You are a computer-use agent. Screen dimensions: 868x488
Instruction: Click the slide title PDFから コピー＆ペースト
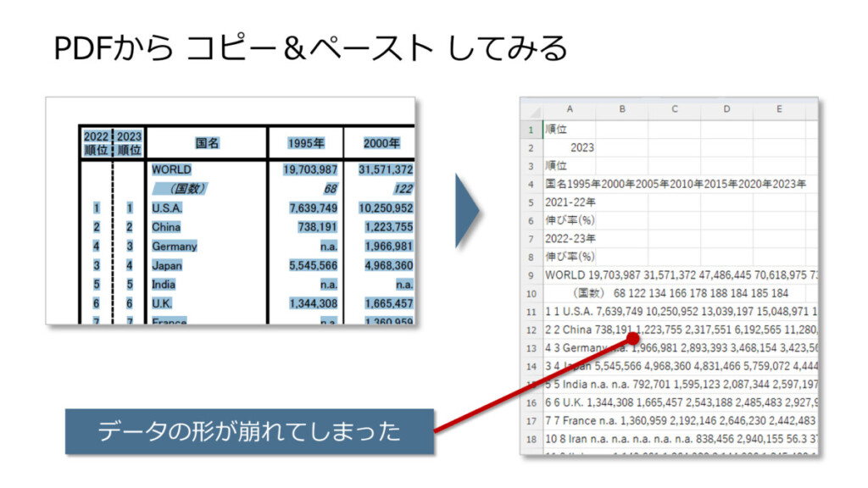pyautogui.click(x=310, y=48)
